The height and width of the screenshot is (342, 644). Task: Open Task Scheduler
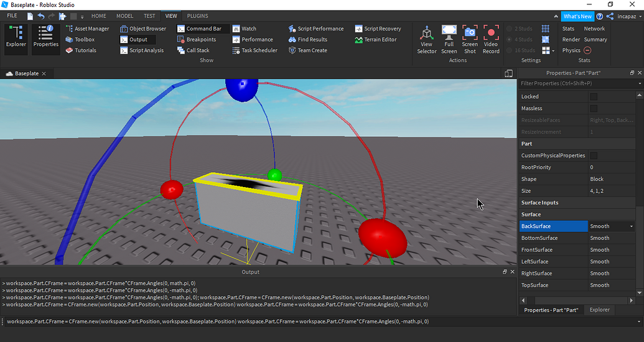[255, 50]
